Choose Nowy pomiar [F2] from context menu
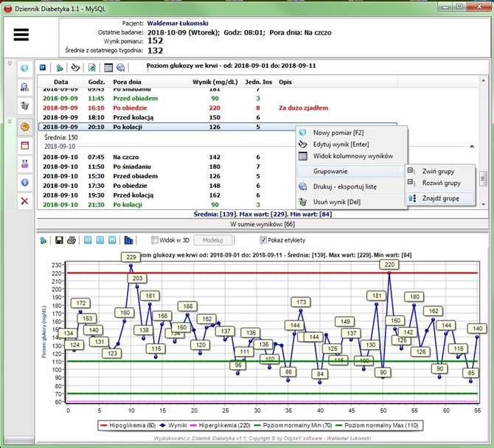494x448 pixels. (352, 133)
